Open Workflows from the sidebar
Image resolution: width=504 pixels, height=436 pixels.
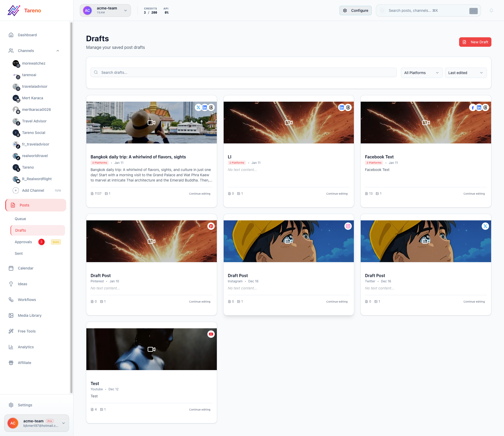(27, 300)
